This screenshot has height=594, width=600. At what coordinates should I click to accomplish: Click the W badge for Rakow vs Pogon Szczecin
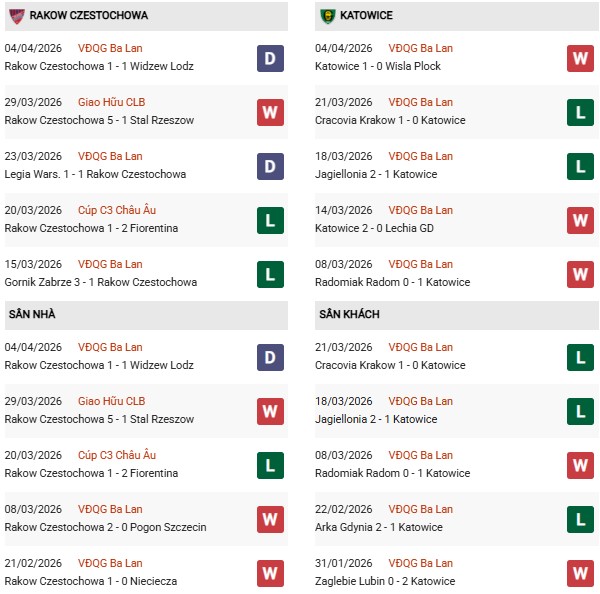click(x=270, y=519)
